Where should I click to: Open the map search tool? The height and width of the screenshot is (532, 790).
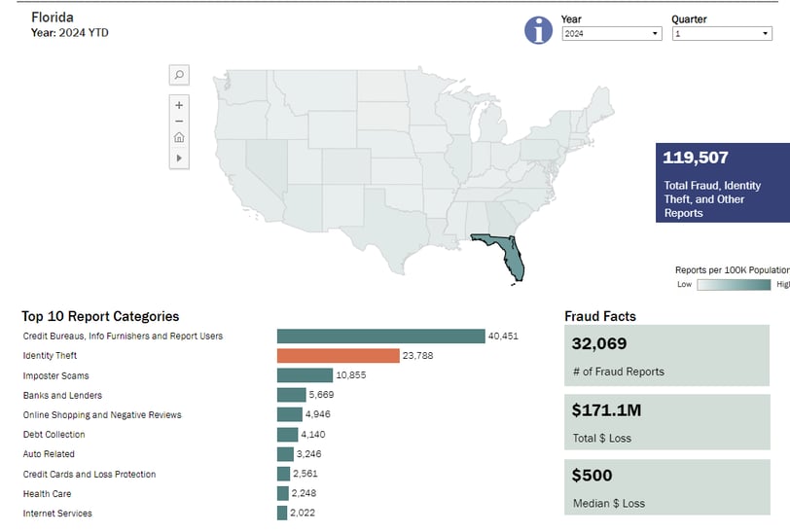tap(179, 75)
